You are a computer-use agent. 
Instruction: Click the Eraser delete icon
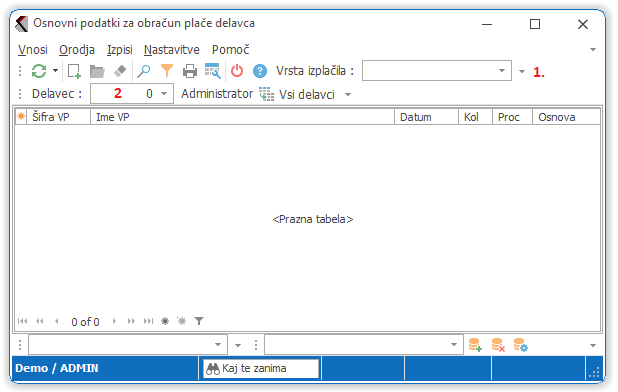pos(120,71)
